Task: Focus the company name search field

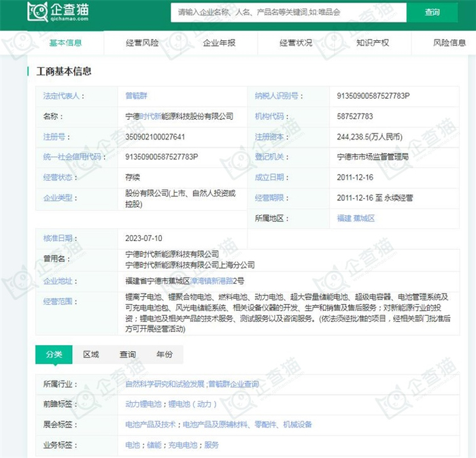Action: (x=288, y=12)
